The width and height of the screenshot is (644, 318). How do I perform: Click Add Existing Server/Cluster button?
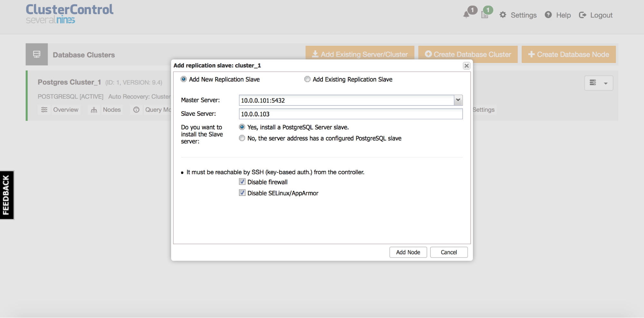tap(360, 54)
